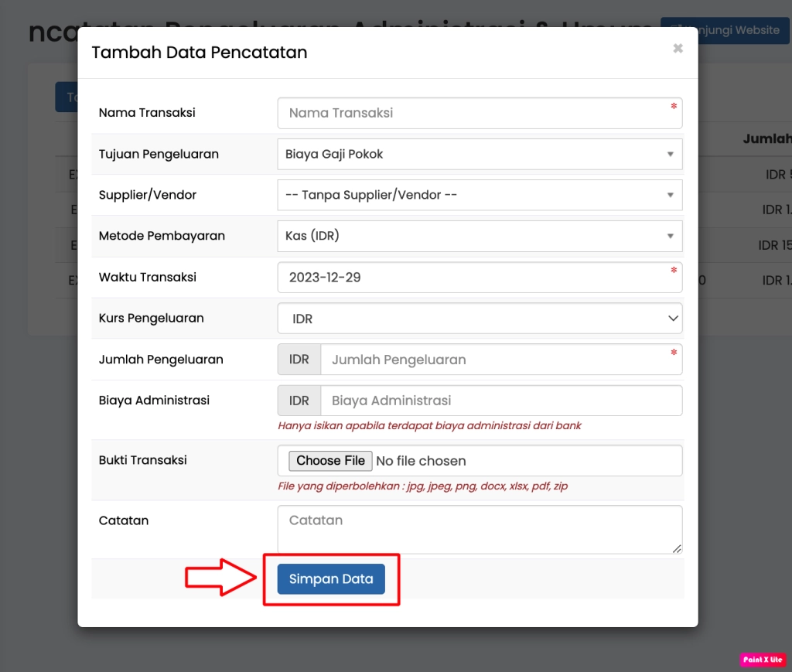This screenshot has height=672, width=792.
Task: Open the Metode Pembayaran dropdown
Action: click(x=480, y=236)
